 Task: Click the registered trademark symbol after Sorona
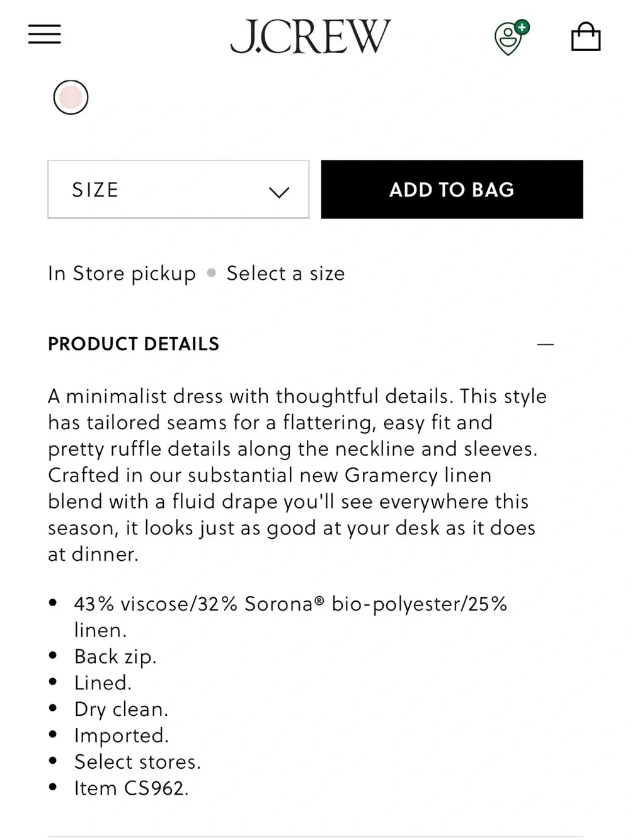pyautogui.click(x=319, y=601)
